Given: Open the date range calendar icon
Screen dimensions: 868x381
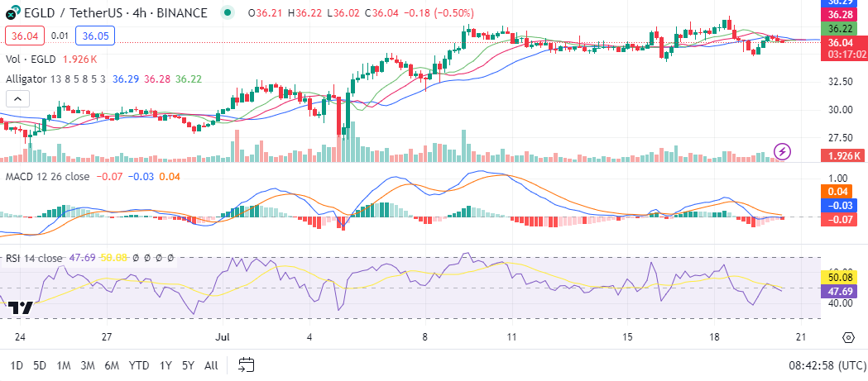Looking at the screenshot, I should pos(247,364).
